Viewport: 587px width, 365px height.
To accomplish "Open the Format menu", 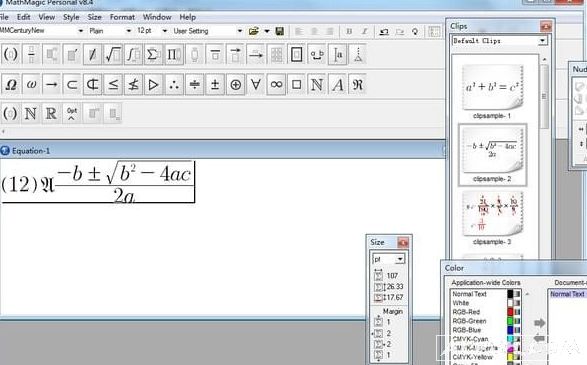I will coord(122,17).
